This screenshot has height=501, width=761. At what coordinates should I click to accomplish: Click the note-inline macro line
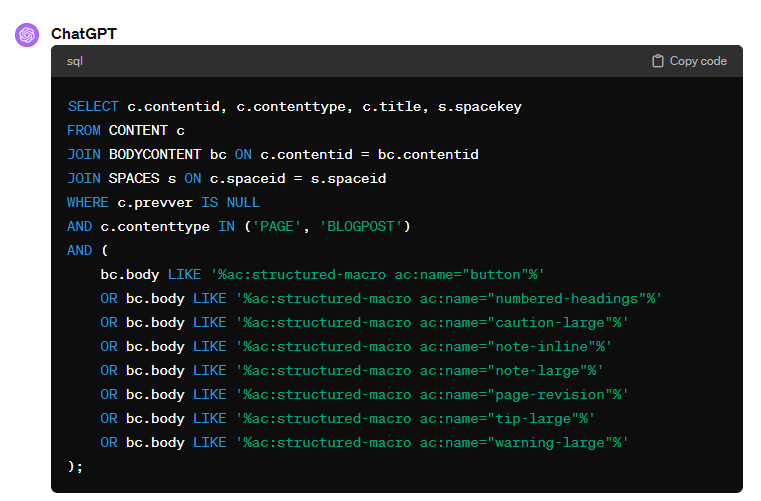point(355,346)
